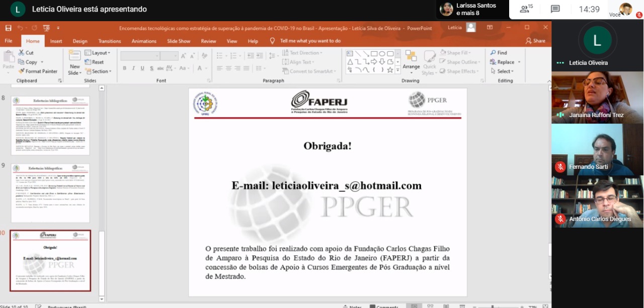Click the Paste clipboard button
This screenshot has height=308, width=644.
[9, 60]
